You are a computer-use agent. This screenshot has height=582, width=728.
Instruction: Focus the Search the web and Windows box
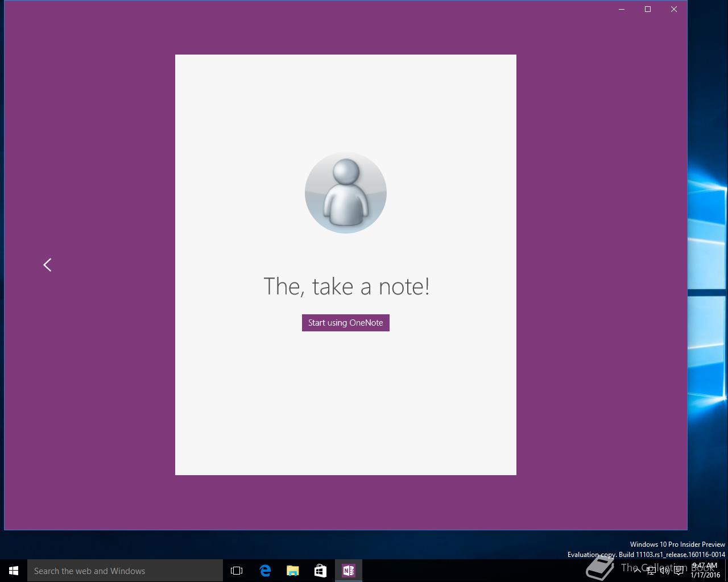125,571
